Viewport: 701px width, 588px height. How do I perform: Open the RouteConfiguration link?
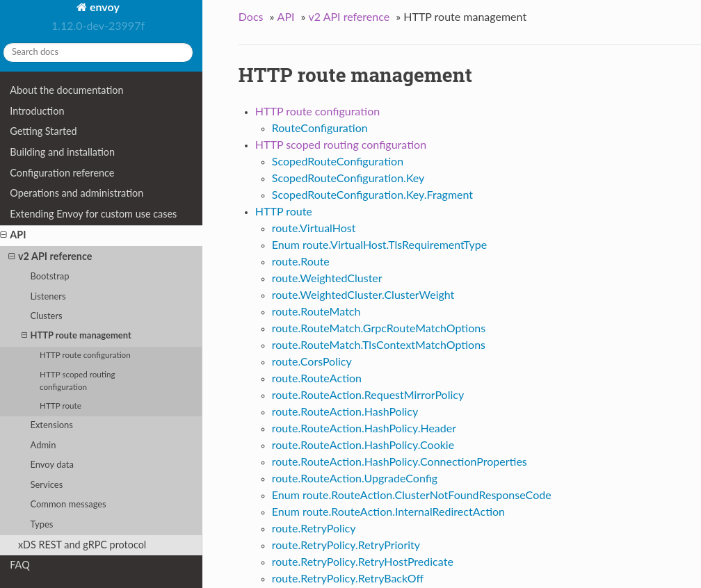(320, 129)
